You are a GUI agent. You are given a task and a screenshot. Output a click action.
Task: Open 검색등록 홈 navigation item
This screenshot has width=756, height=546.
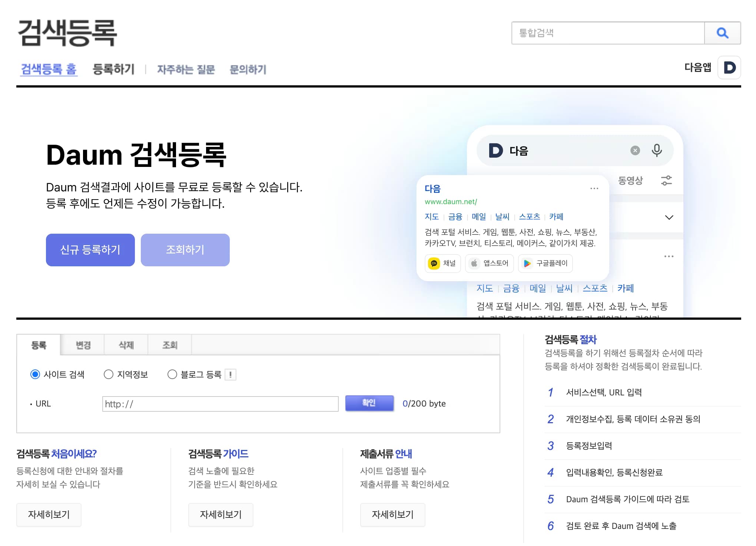point(49,69)
